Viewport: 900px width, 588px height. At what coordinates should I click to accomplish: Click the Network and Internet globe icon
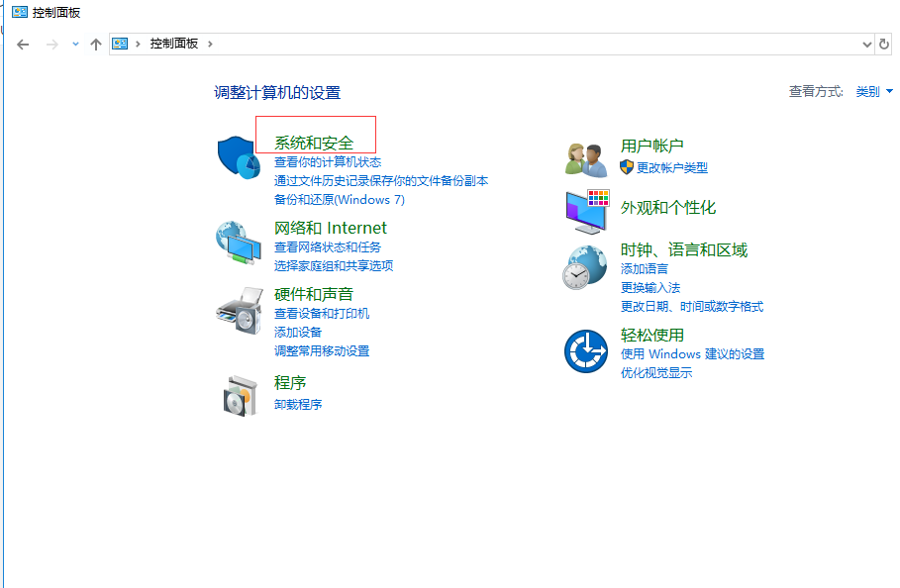point(239,243)
